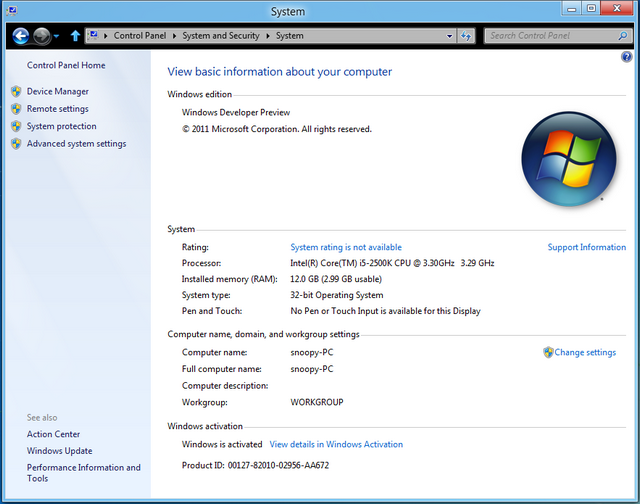Close the System window
This screenshot has width=640, height=504.
[x=617, y=9]
